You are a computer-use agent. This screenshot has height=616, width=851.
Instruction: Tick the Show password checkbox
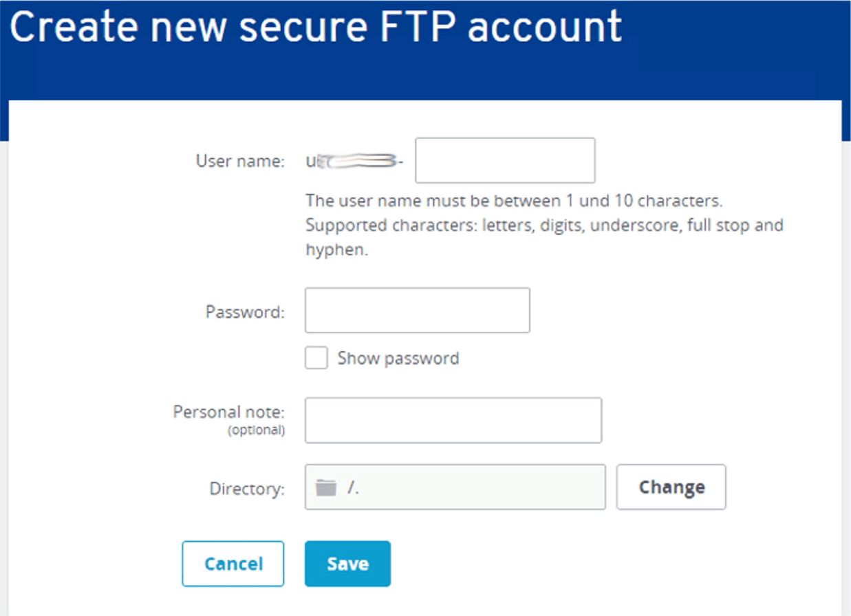(x=316, y=358)
